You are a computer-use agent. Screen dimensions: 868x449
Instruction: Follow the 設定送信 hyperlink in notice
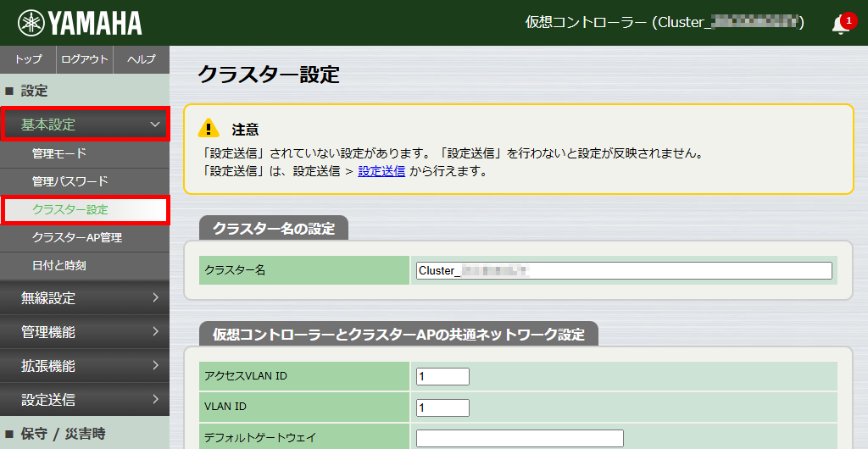(x=381, y=171)
